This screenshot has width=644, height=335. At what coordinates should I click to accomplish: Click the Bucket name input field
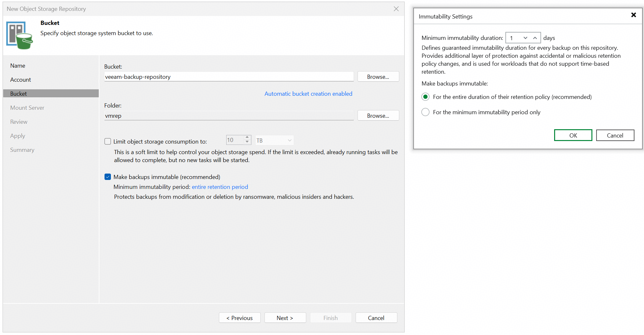click(229, 77)
